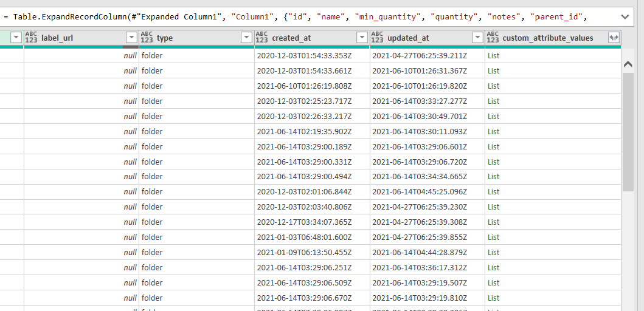
Task: Change data type icon of label_url column
Action: 31,38
